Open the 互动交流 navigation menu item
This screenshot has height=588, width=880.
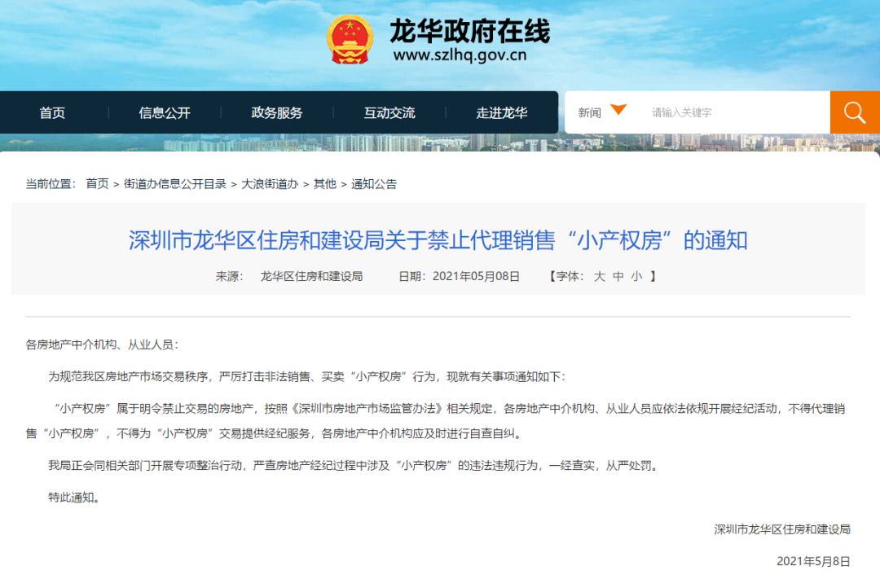pyautogui.click(x=389, y=112)
